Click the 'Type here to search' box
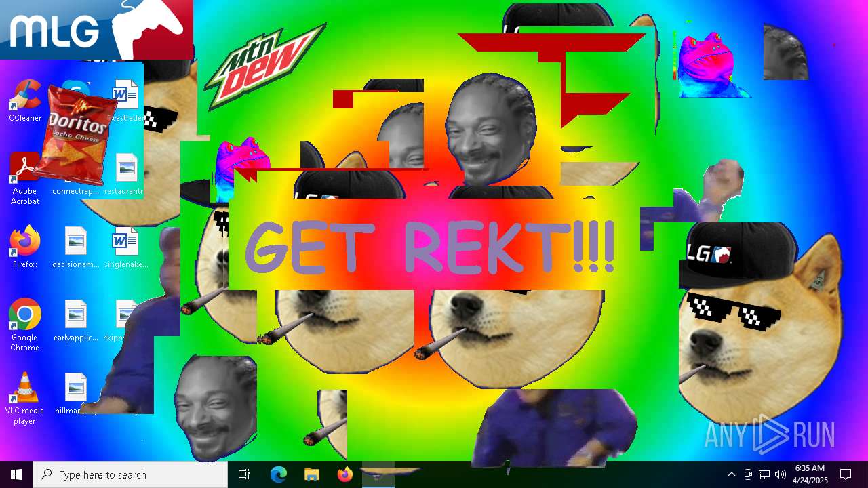The height and width of the screenshot is (488, 868). pyautogui.click(x=130, y=474)
